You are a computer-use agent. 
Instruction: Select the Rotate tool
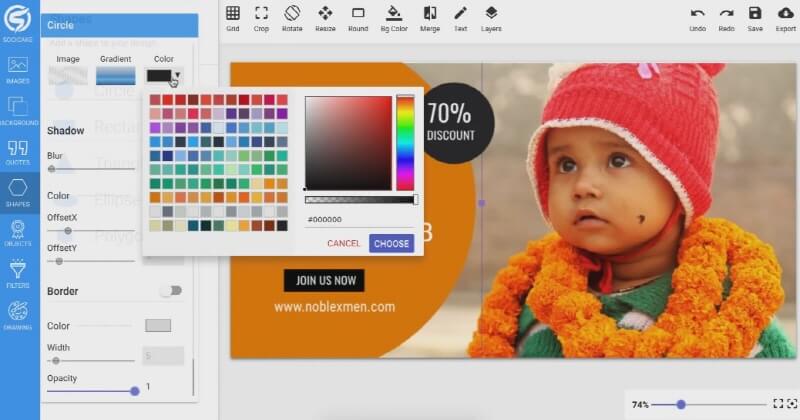pyautogui.click(x=292, y=18)
